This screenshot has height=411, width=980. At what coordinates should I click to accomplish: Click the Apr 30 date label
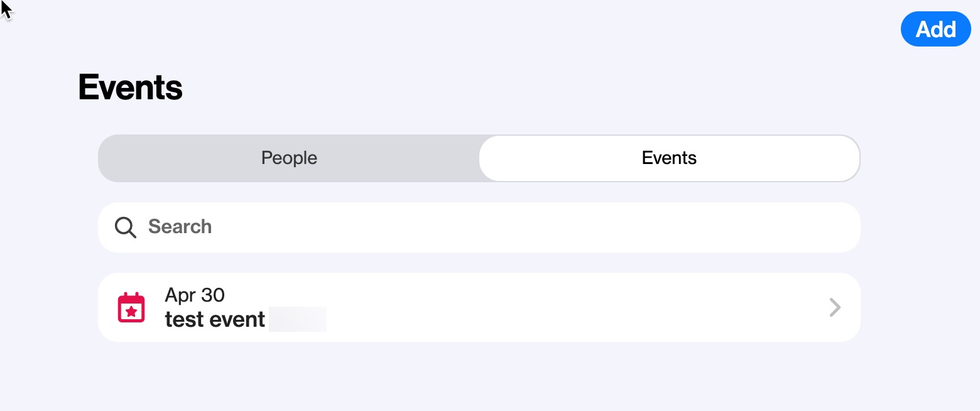(195, 295)
